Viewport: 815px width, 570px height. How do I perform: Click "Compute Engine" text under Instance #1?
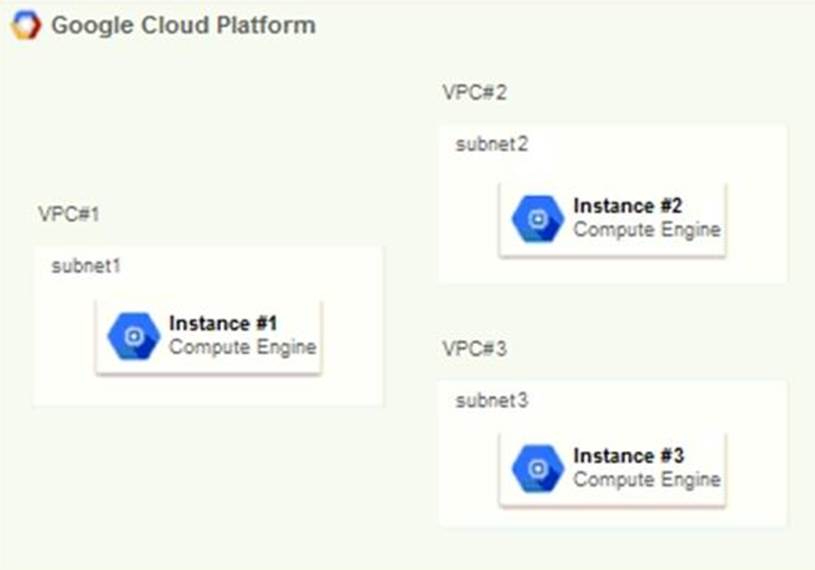pos(243,348)
